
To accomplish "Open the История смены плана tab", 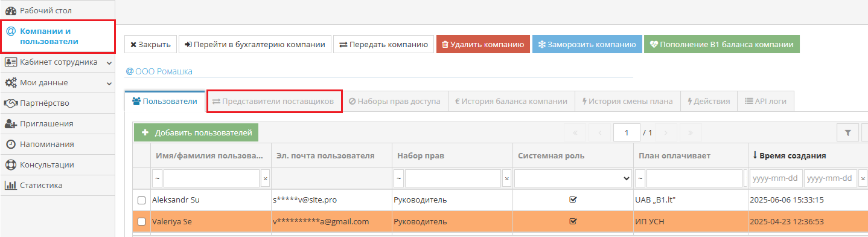I will tap(628, 102).
